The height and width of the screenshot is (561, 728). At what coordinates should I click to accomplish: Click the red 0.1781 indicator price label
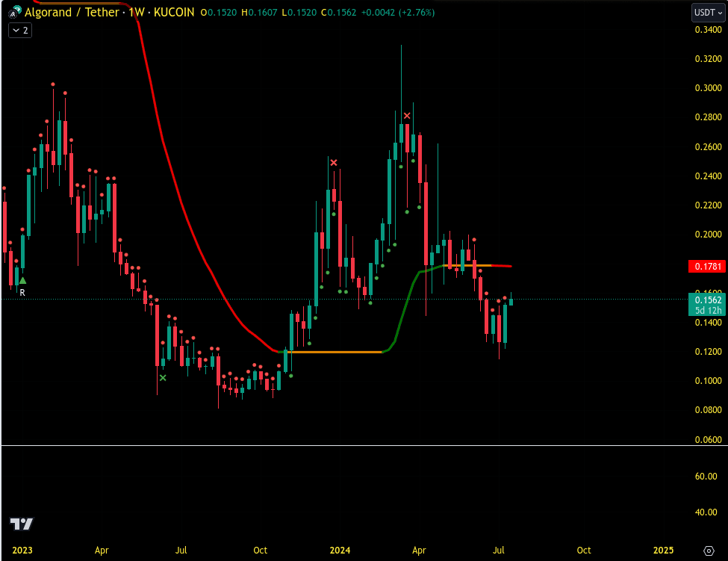tap(707, 266)
